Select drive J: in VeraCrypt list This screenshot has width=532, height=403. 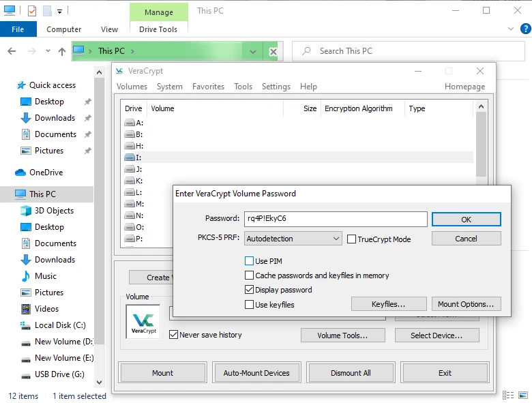point(299,169)
